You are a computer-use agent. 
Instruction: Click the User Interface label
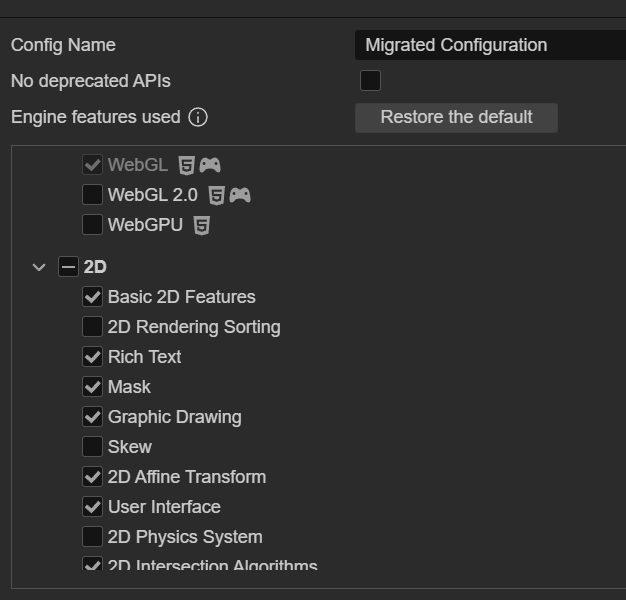click(x=164, y=507)
